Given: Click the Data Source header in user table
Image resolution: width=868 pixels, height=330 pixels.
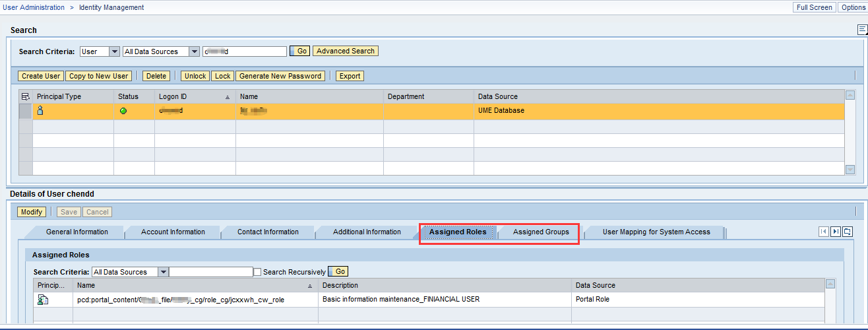Looking at the screenshot, I should (660, 96).
